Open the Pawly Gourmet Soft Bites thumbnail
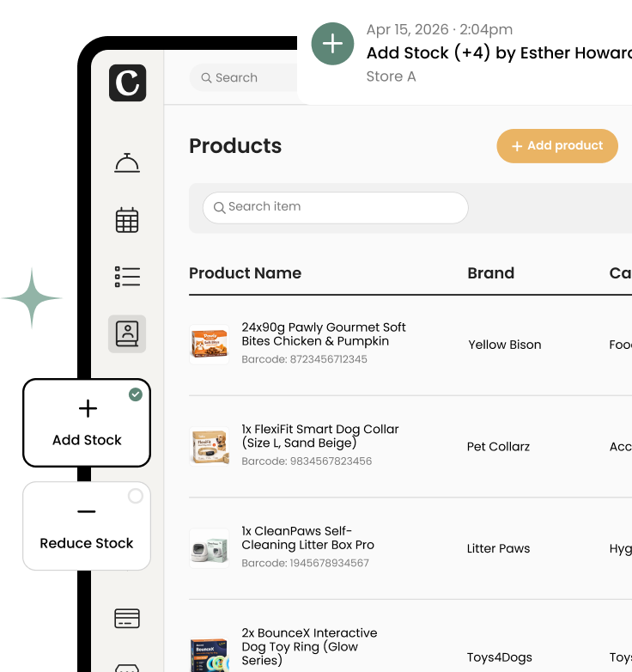Viewport: 632px width, 672px height. 210,345
